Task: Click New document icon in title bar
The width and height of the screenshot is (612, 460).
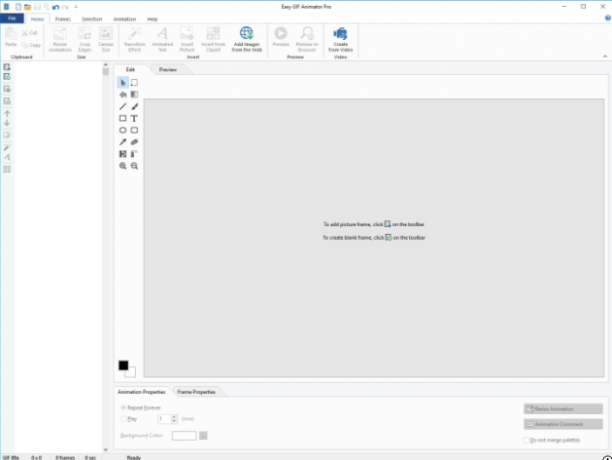Action: 18,7
